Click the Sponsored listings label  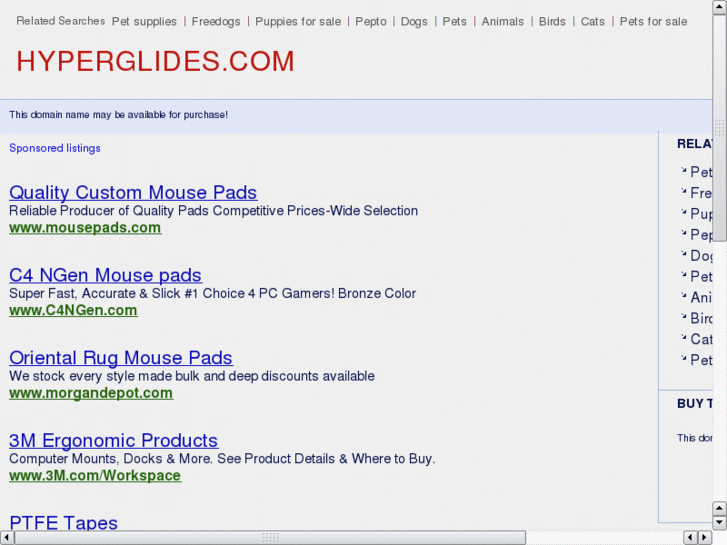coord(55,148)
